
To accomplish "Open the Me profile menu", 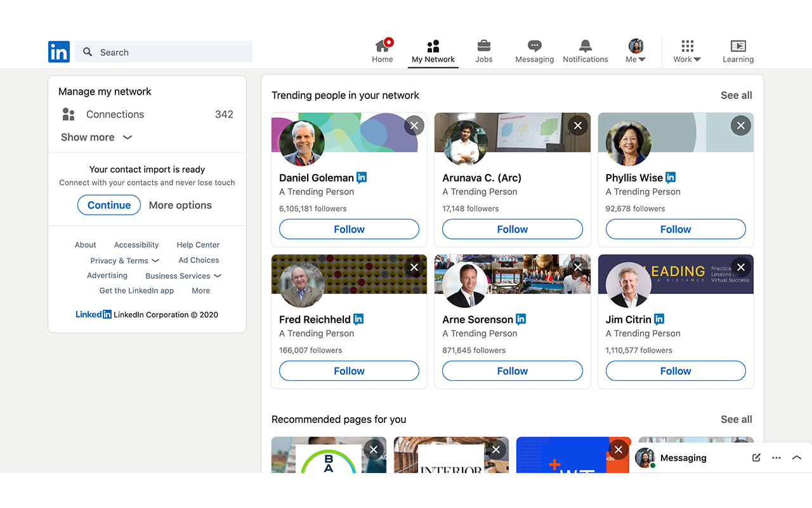I will (635, 51).
